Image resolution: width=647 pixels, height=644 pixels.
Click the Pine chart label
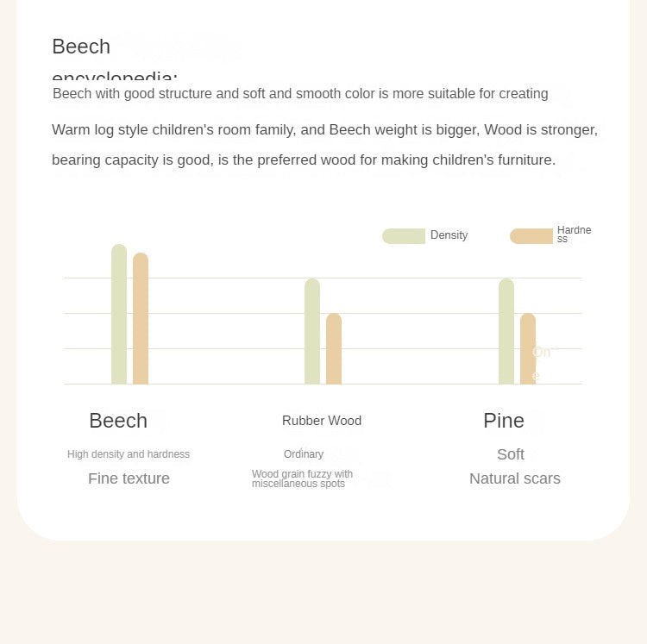(504, 421)
